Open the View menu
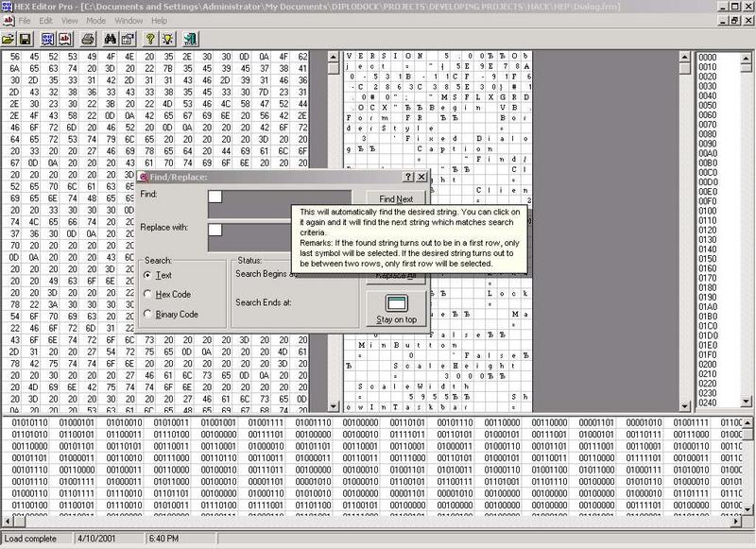Screen dimensions: 756x549 click(x=69, y=21)
